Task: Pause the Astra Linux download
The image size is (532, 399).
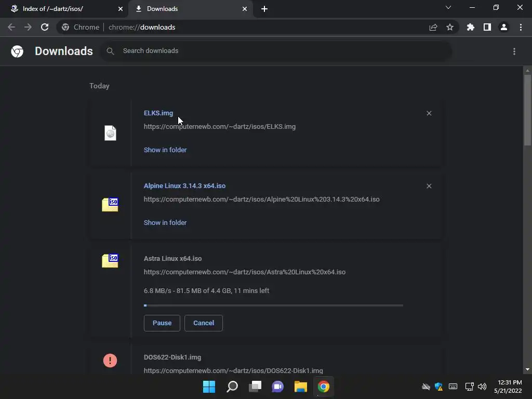Action: click(162, 323)
